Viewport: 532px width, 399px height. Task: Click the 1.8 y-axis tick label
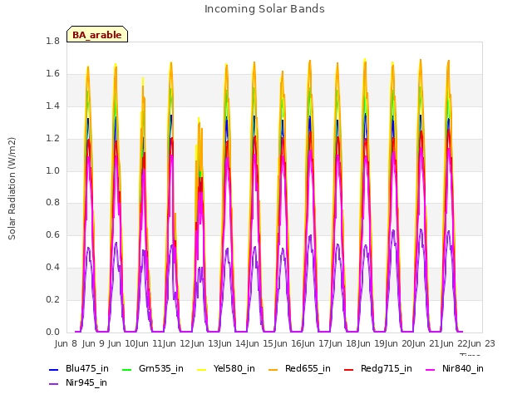52,41
